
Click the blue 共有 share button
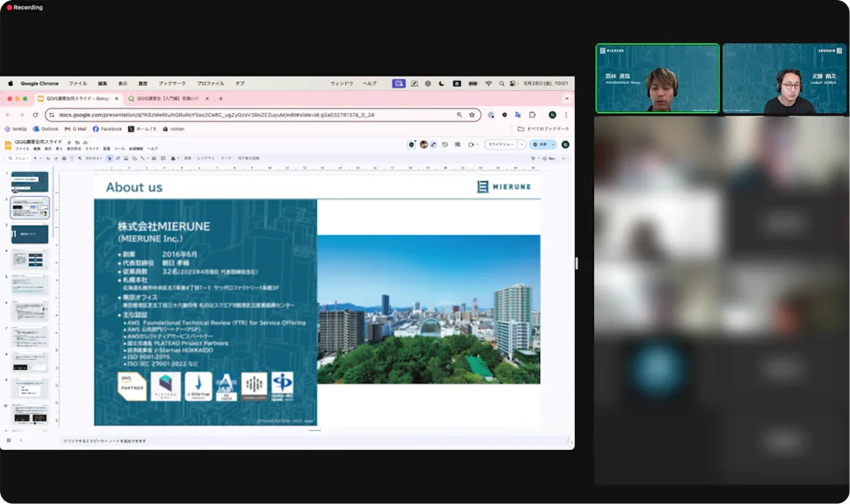(x=543, y=145)
